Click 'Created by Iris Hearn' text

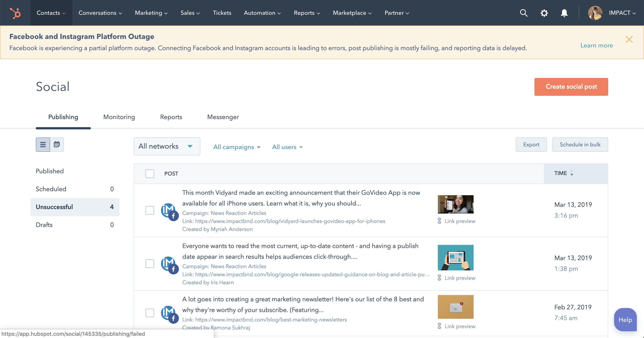tap(208, 282)
